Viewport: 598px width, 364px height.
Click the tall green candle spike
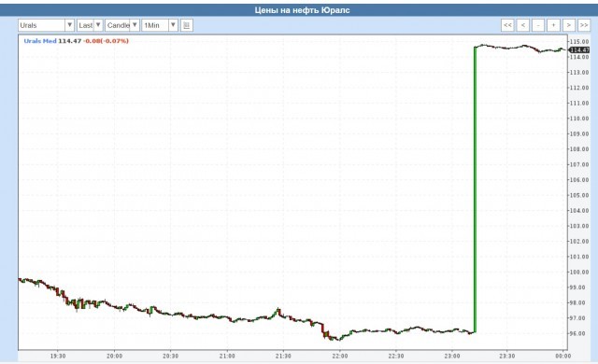pos(475,189)
